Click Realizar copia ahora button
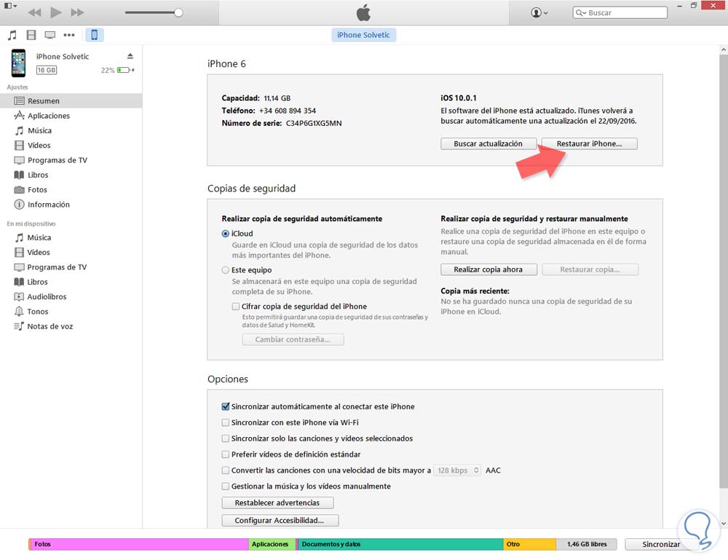The height and width of the screenshot is (560, 728). [488, 269]
